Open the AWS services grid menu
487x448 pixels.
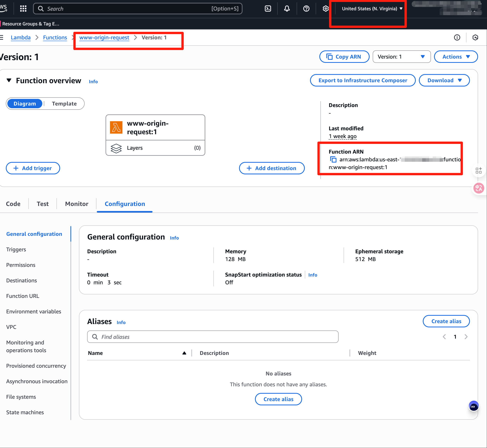tap(23, 9)
